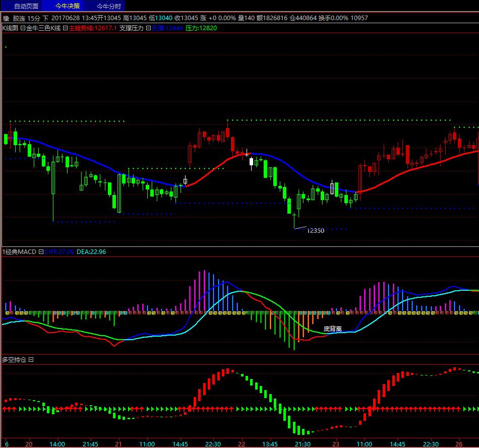Select the blue 支撑:12440 legend label
Viewport: 479px width, 448px height.
pyautogui.click(x=167, y=28)
